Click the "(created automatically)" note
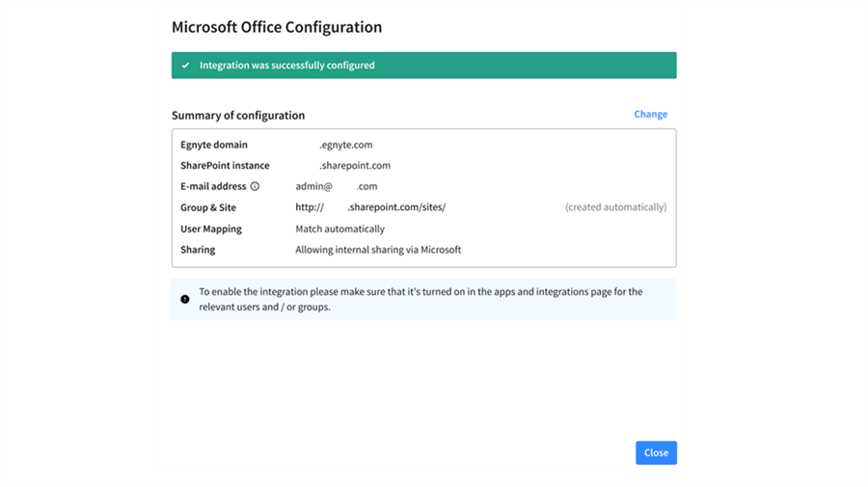The image size is (868, 487). (x=615, y=207)
